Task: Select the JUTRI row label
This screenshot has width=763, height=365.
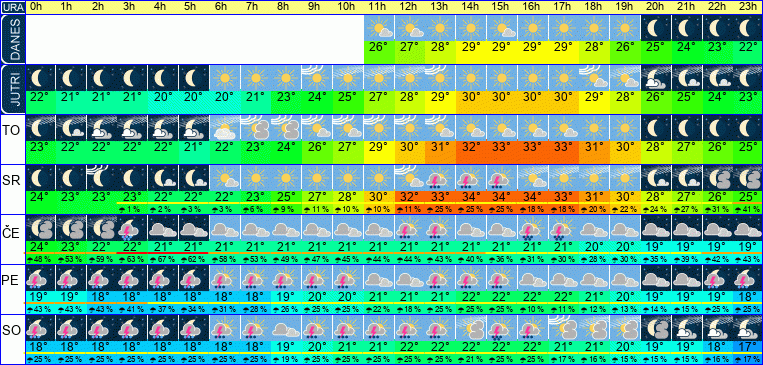Action: 13,89
